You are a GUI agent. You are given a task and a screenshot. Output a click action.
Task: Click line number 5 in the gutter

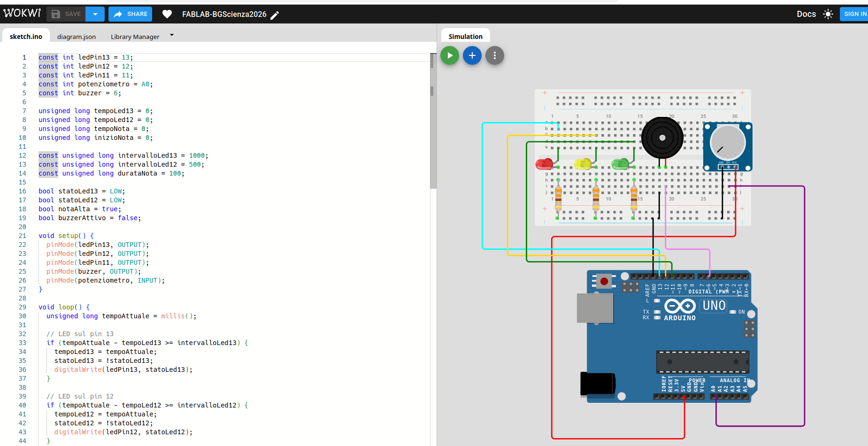tap(24, 93)
